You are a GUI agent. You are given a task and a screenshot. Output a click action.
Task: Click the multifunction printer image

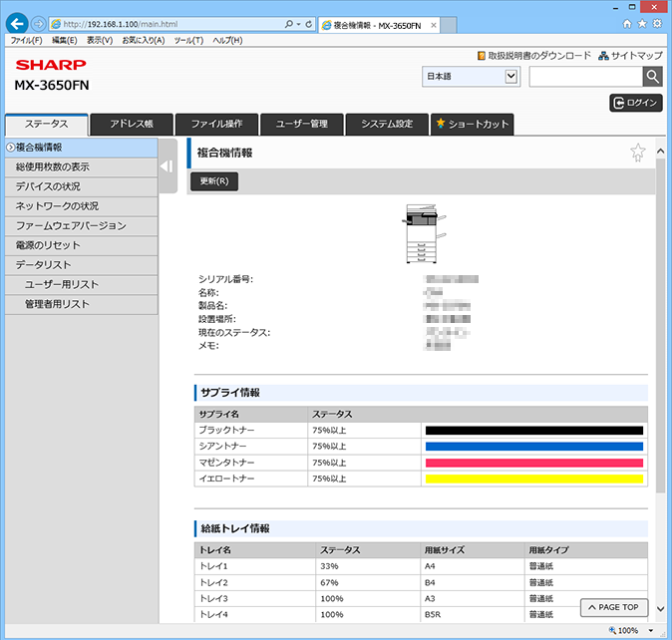click(x=424, y=233)
